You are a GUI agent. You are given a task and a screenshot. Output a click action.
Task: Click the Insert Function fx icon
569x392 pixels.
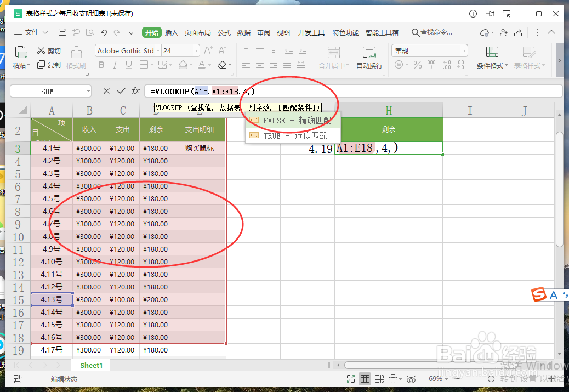click(135, 90)
